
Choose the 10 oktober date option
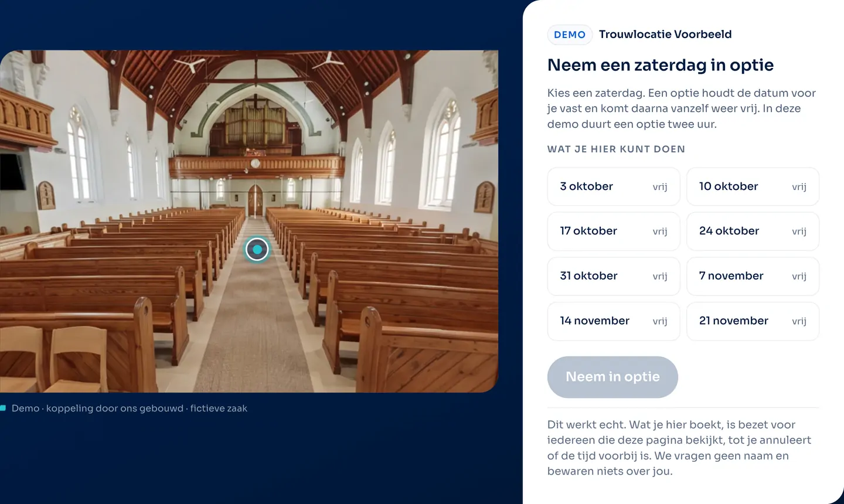[x=753, y=186]
